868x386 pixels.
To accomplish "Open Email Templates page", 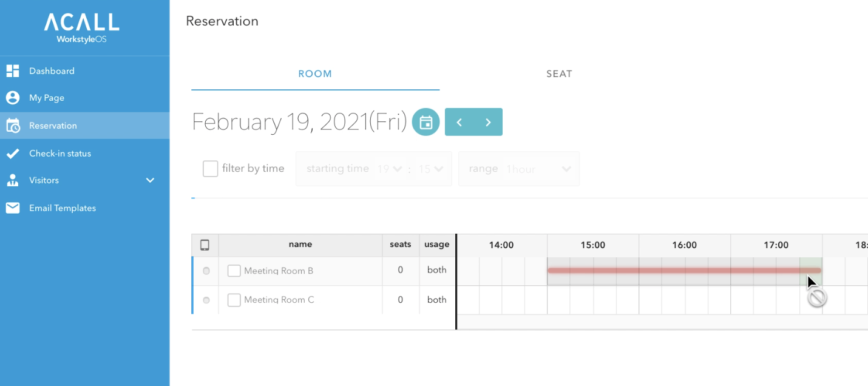I will click(x=84, y=208).
